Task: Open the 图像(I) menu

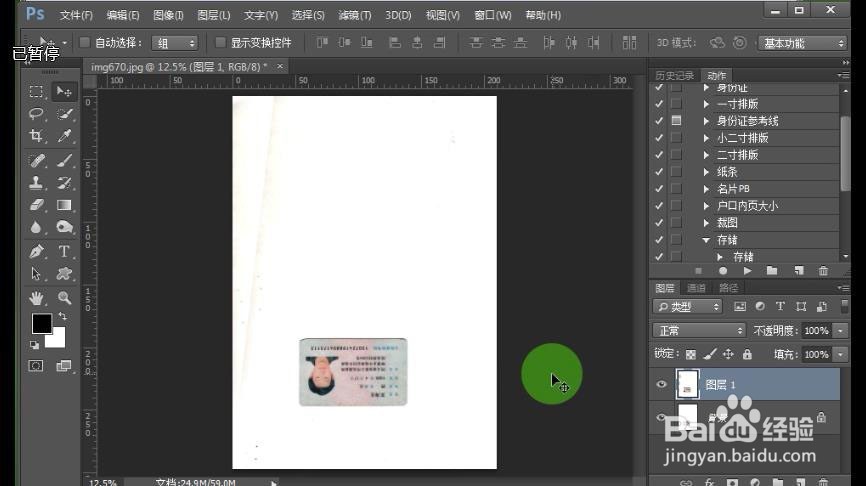Action: click(x=168, y=15)
